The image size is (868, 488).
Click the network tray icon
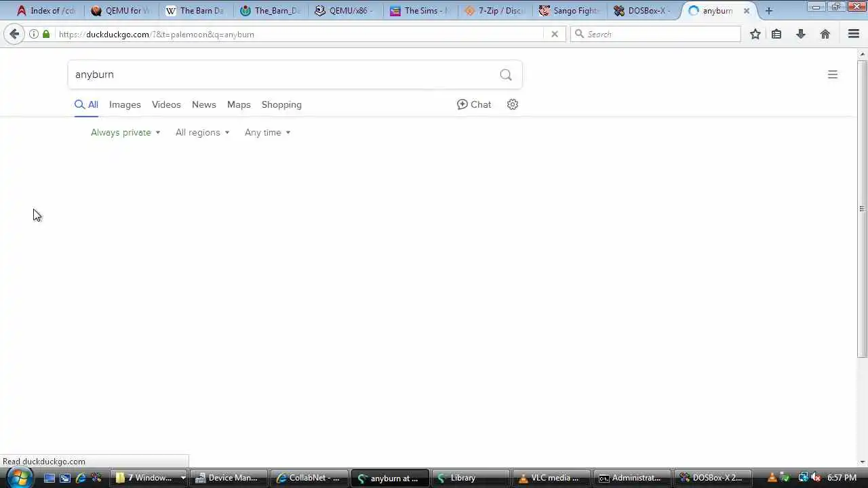(804, 478)
